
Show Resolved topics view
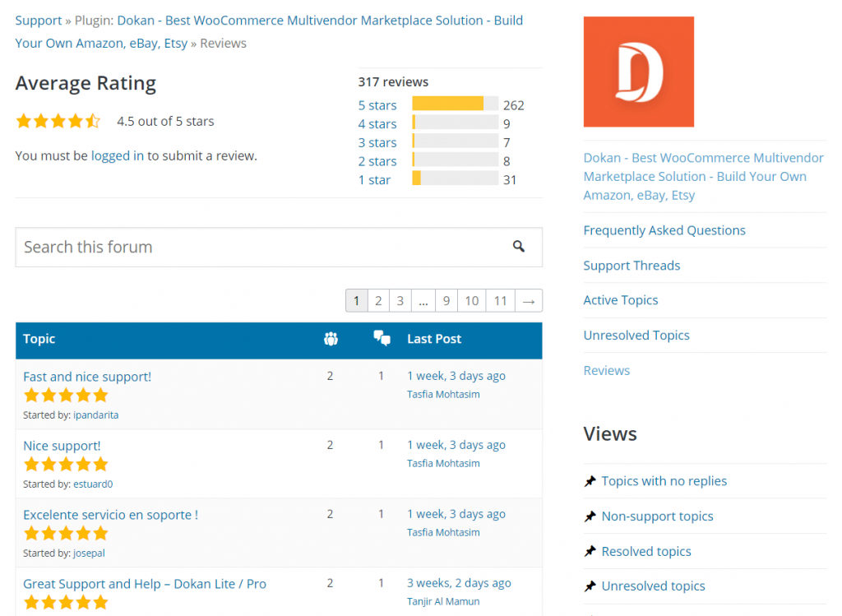646,552
